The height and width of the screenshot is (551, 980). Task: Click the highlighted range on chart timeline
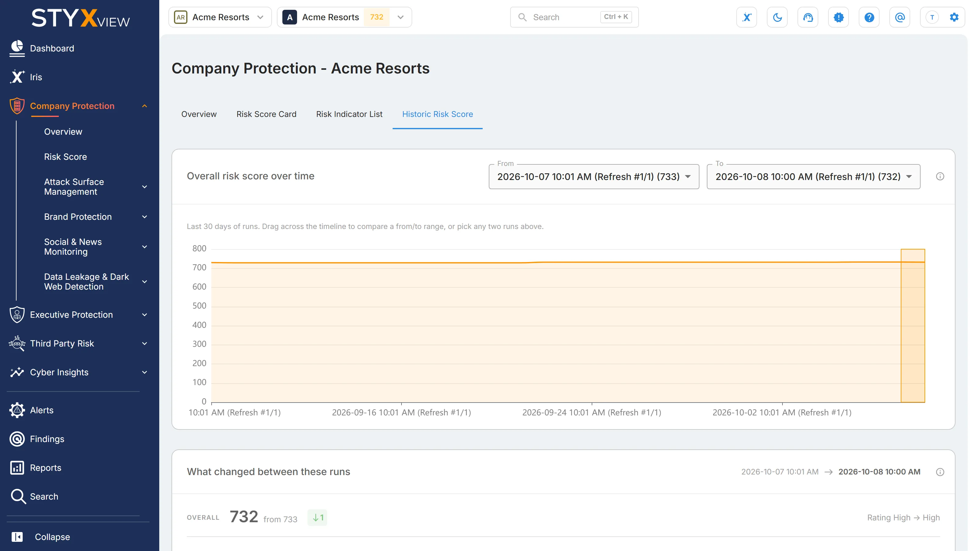pos(913,325)
